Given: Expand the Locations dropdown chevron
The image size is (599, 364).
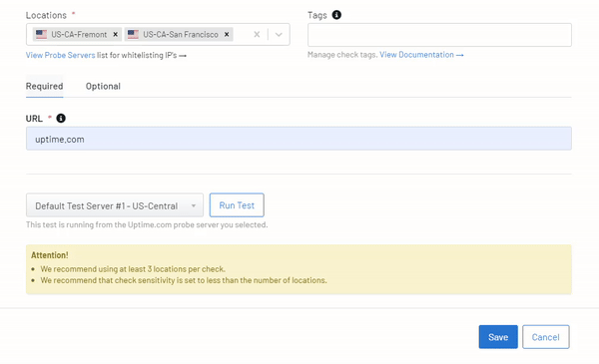Looking at the screenshot, I should 279,34.
